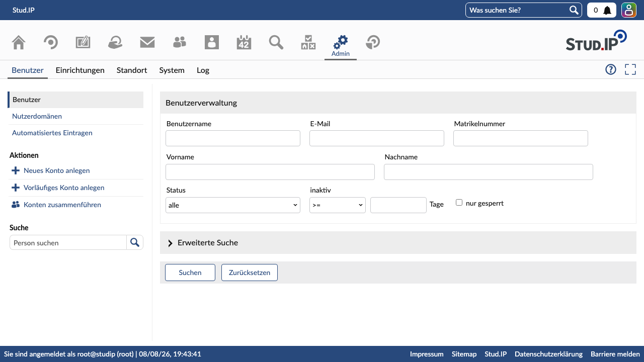Open Nutzerdomänen in the sidebar
The image size is (644, 362).
click(x=37, y=116)
